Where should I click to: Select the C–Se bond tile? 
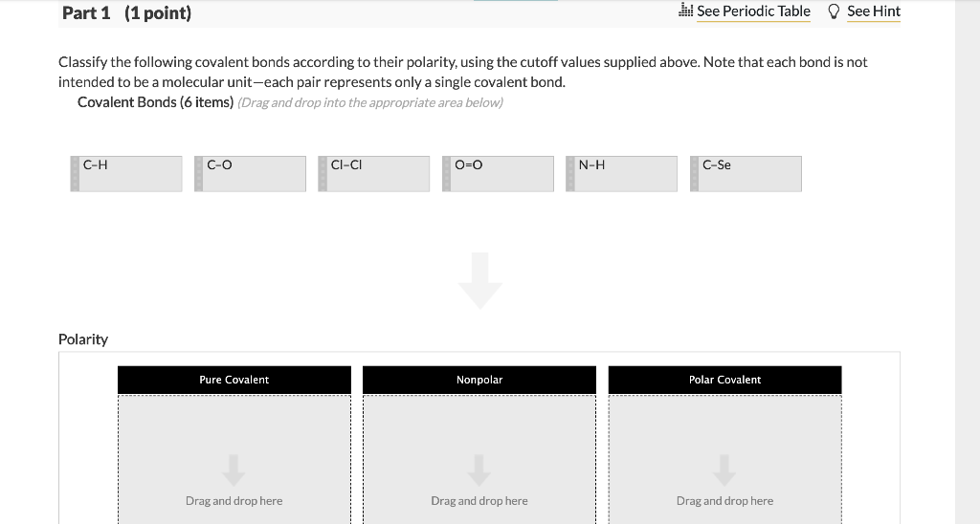[x=746, y=174]
